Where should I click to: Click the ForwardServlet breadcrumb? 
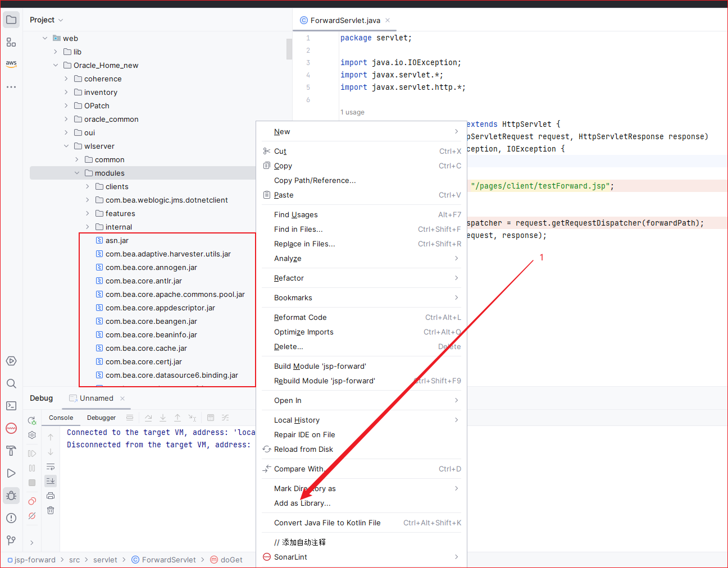tap(164, 560)
